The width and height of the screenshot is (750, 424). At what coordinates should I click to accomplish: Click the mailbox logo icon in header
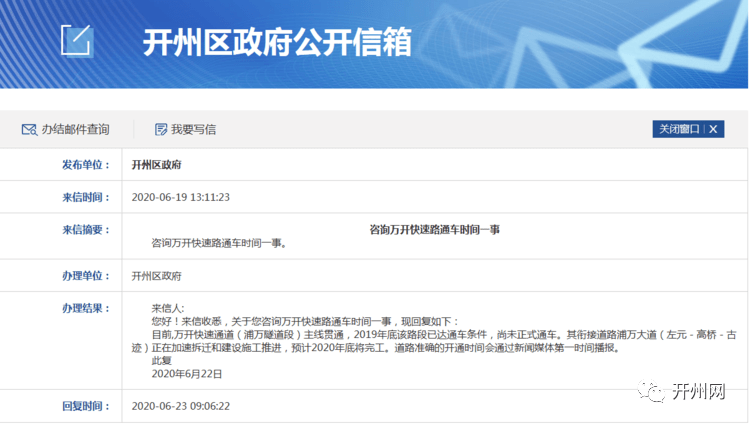(76, 40)
